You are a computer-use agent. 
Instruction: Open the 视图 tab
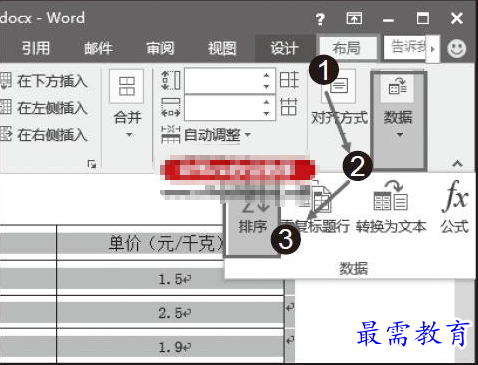pos(222,48)
